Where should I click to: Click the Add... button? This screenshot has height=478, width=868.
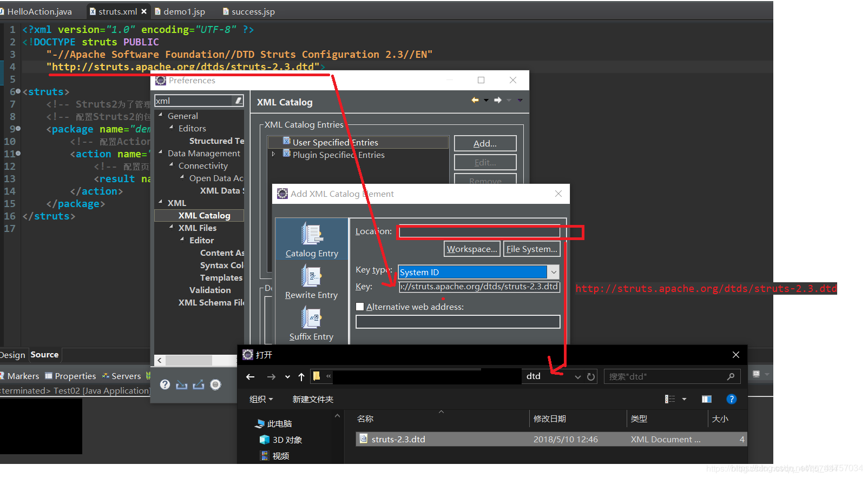pyautogui.click(x=485, y=143)
